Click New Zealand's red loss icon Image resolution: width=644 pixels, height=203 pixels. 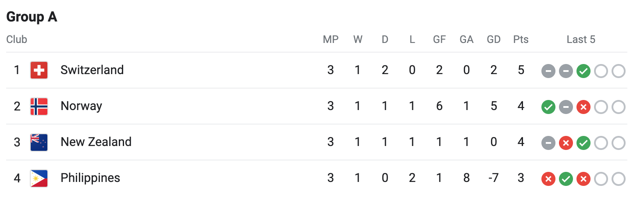566,143
